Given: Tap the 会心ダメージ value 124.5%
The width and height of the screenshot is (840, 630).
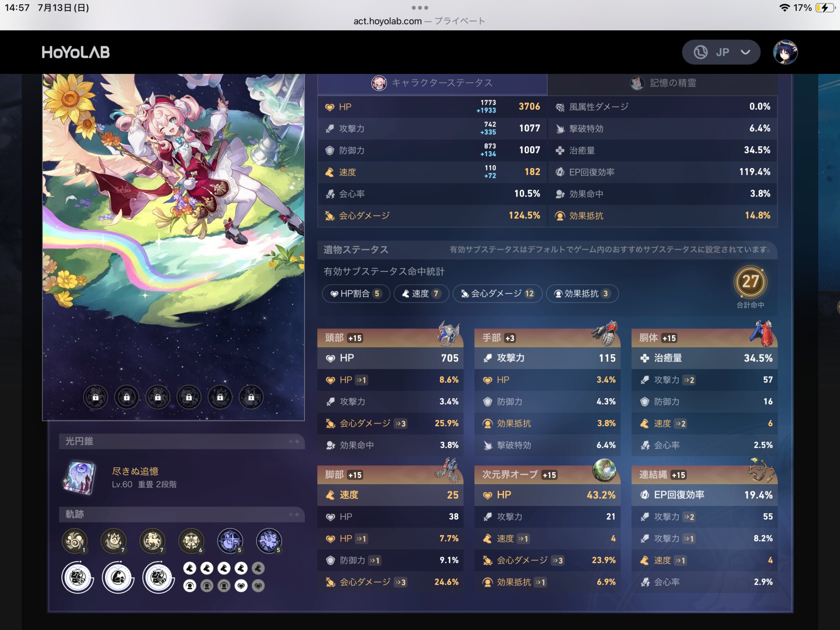Looking at the screenshot, I should tap(525, 215).
